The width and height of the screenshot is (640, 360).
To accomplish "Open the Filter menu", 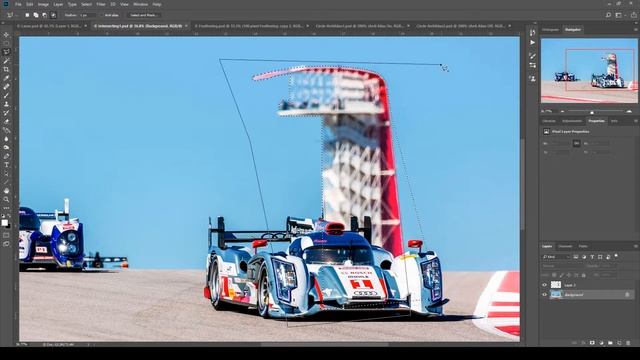I will pos(101,4).
